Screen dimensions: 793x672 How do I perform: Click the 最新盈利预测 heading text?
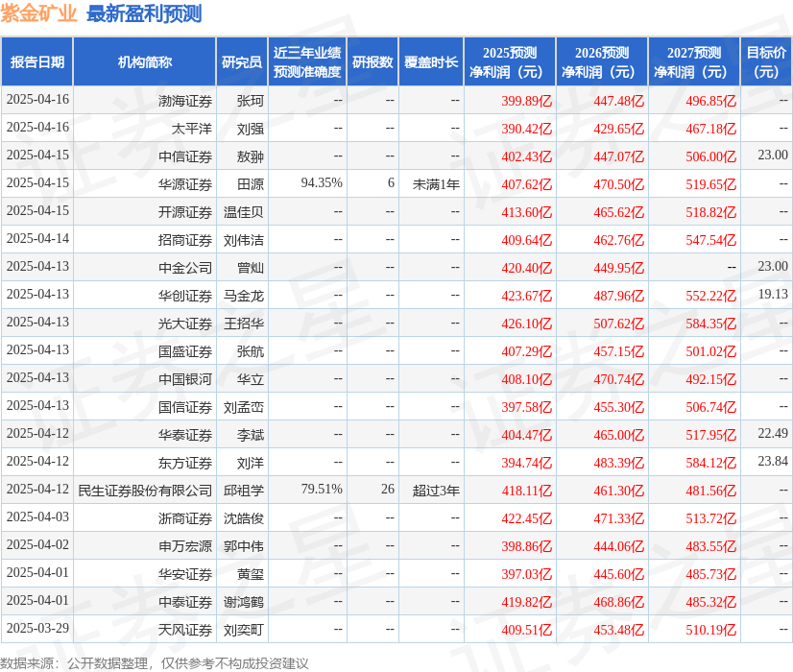coord(144,13)
